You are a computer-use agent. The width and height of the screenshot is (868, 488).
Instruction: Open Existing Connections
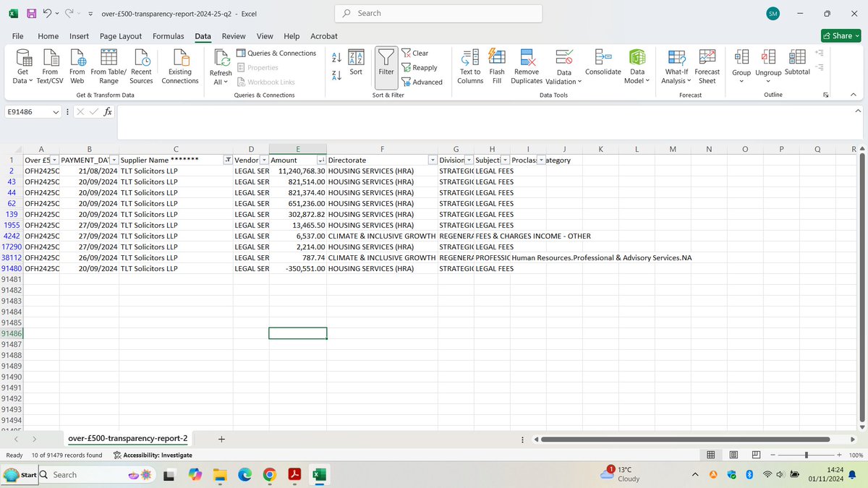[180, 67]
